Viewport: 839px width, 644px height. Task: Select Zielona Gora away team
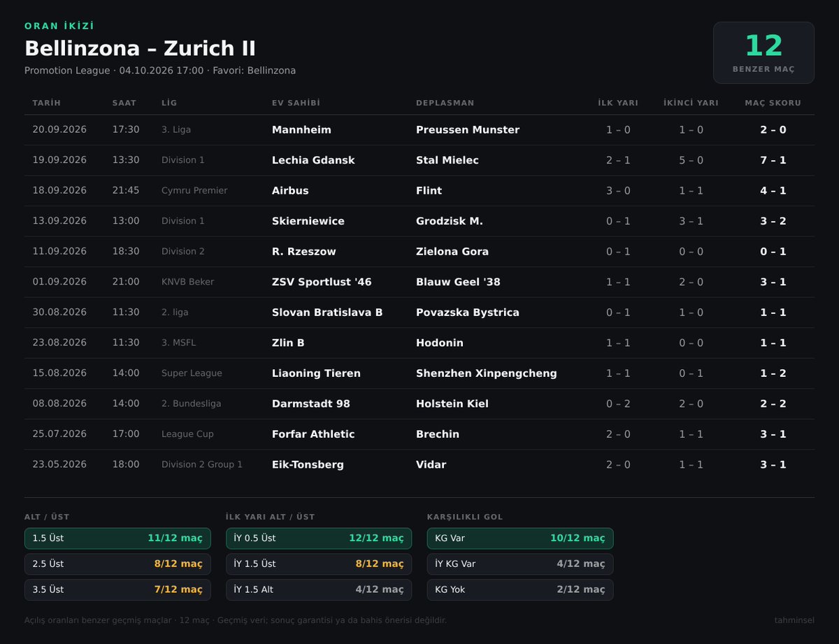click(x=452, y=252)
